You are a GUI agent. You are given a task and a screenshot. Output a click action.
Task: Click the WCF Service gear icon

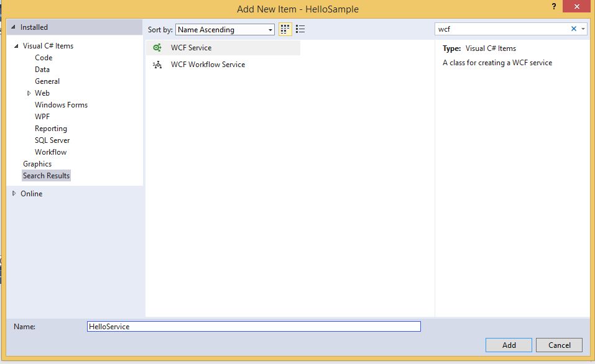tap(157, 48)
